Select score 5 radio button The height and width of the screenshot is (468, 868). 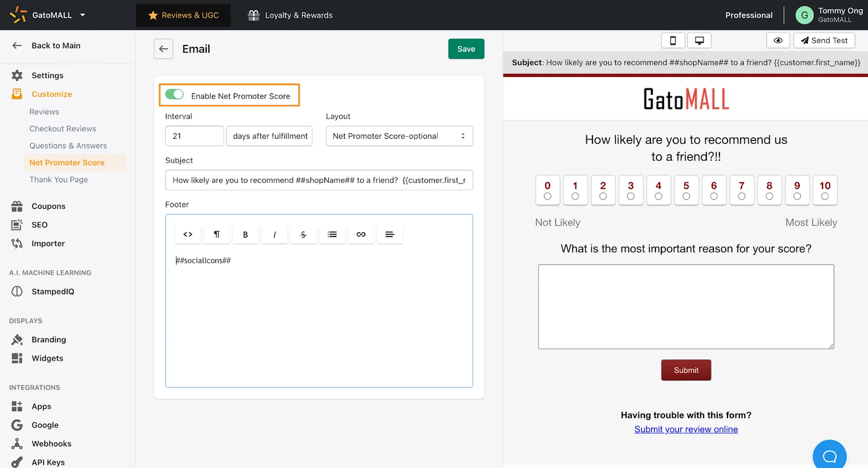tap(686, 196)
